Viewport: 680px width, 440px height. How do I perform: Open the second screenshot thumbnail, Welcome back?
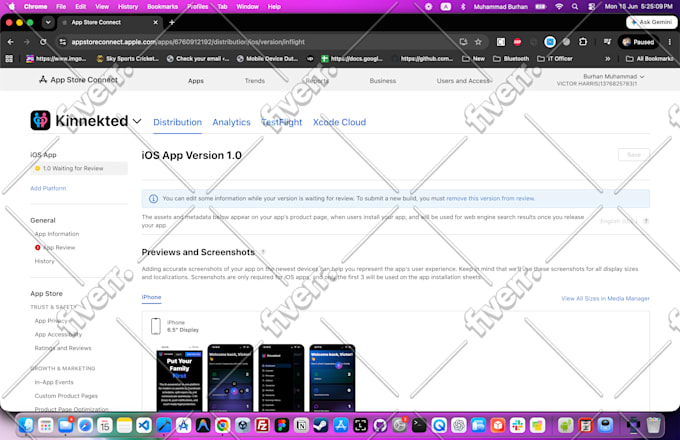click(x=230, y=378)
